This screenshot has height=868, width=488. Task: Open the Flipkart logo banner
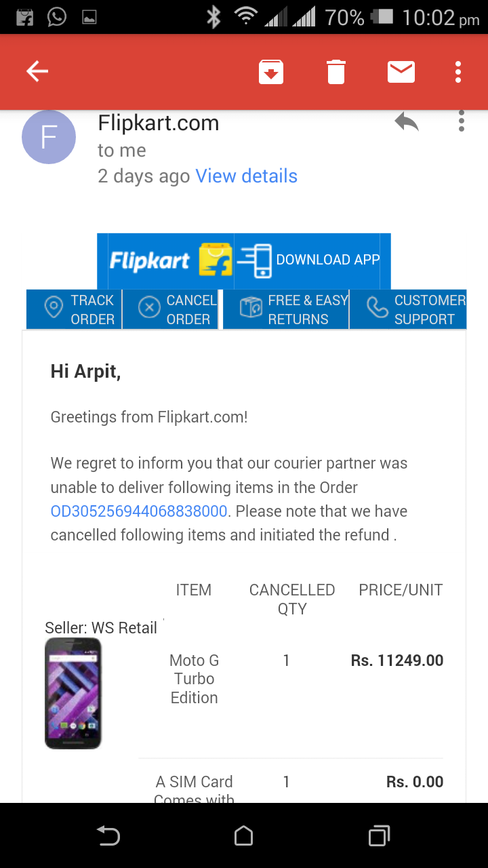[x=167, y=261]
